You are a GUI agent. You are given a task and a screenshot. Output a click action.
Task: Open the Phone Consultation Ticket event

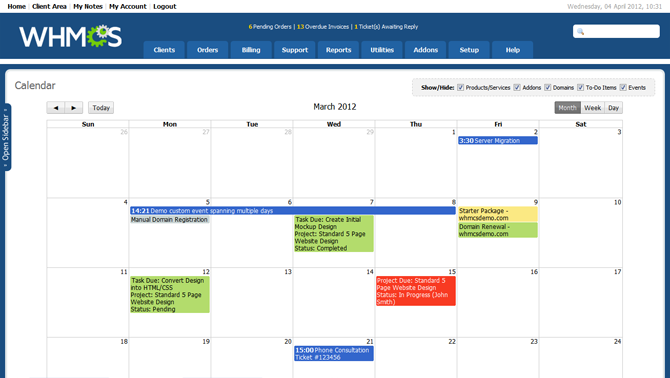point(334,354)
